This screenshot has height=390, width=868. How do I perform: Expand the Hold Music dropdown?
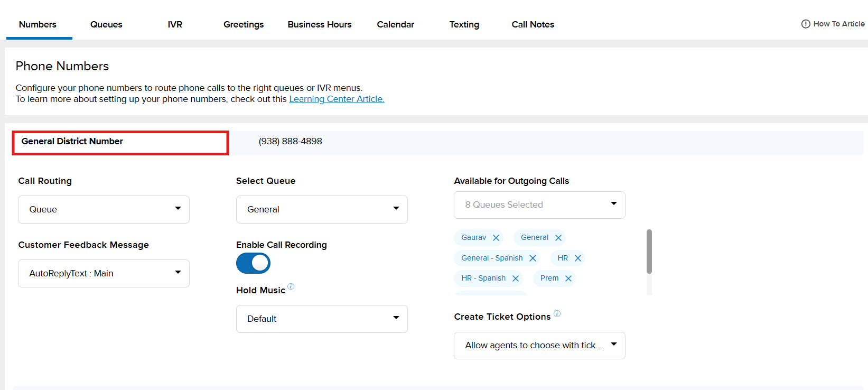321,319
